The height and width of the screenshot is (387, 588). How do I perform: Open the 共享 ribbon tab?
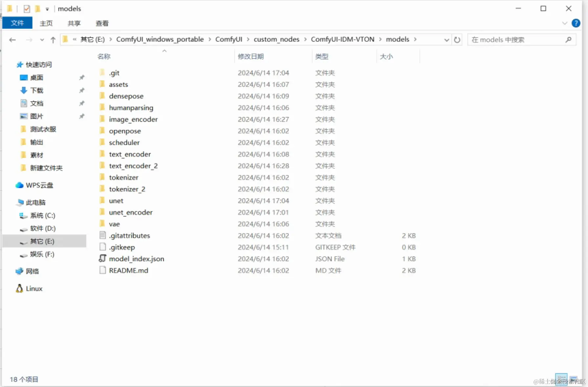coord(74,23)
